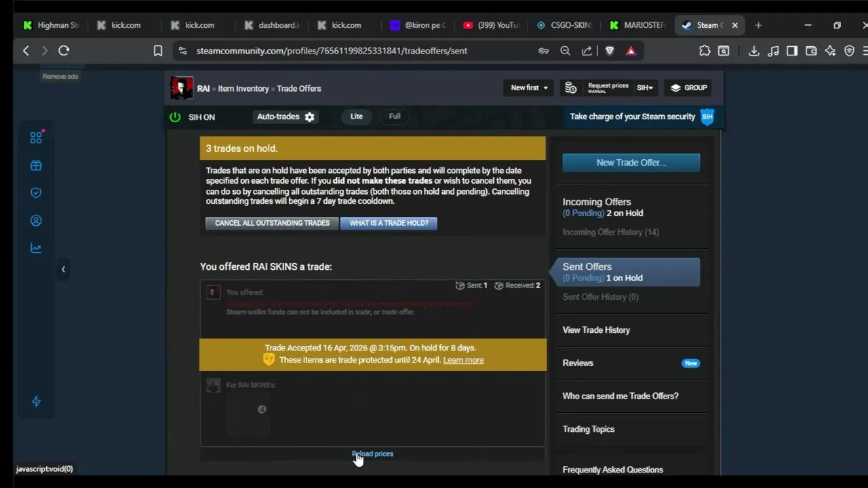Go back in browser

[26, 51]
